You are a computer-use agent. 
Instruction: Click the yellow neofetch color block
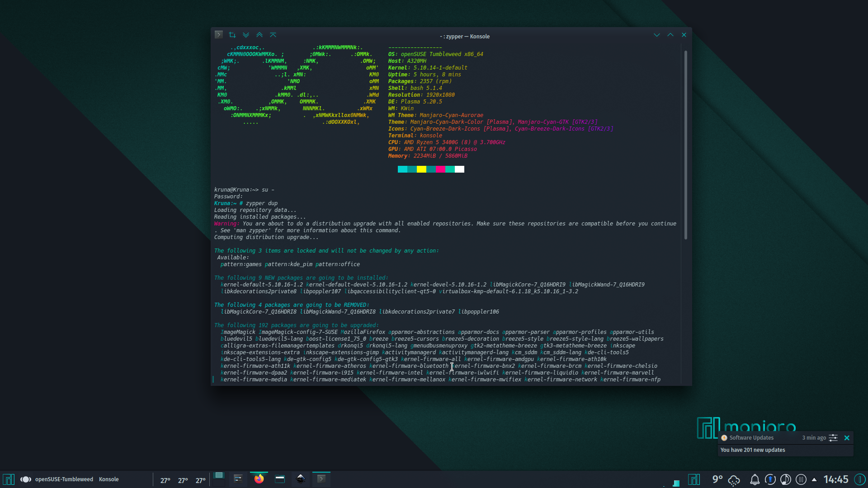421,169
